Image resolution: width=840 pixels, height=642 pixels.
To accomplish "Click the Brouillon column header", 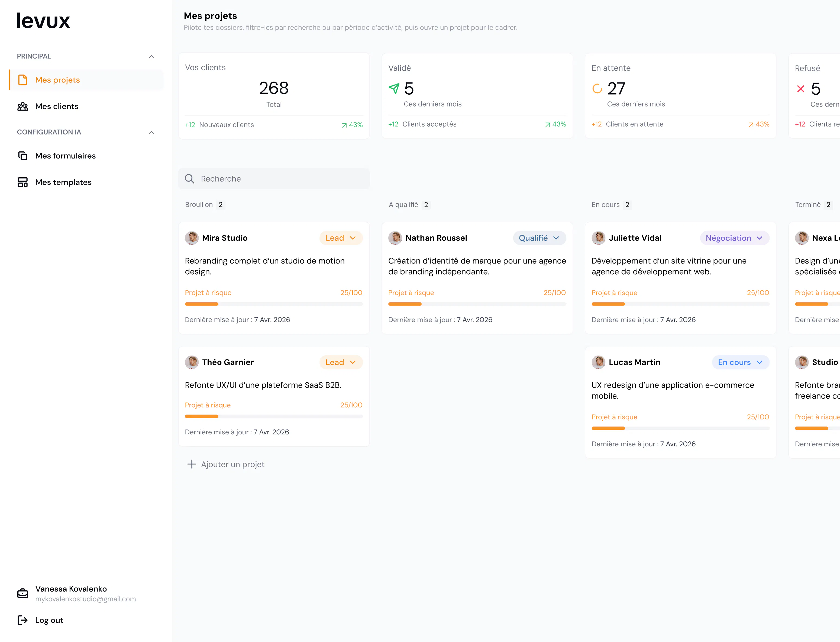I will [205, 204].
